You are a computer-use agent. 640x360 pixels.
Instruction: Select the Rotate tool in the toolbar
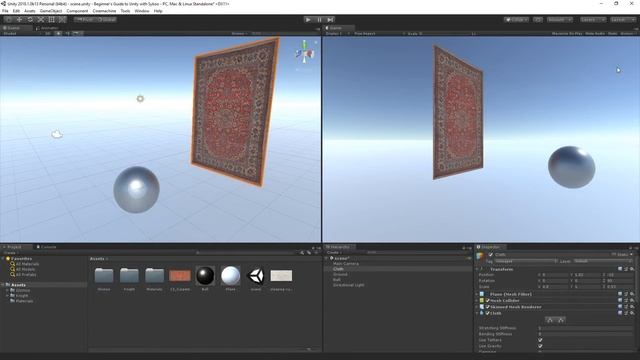point(30,19)
